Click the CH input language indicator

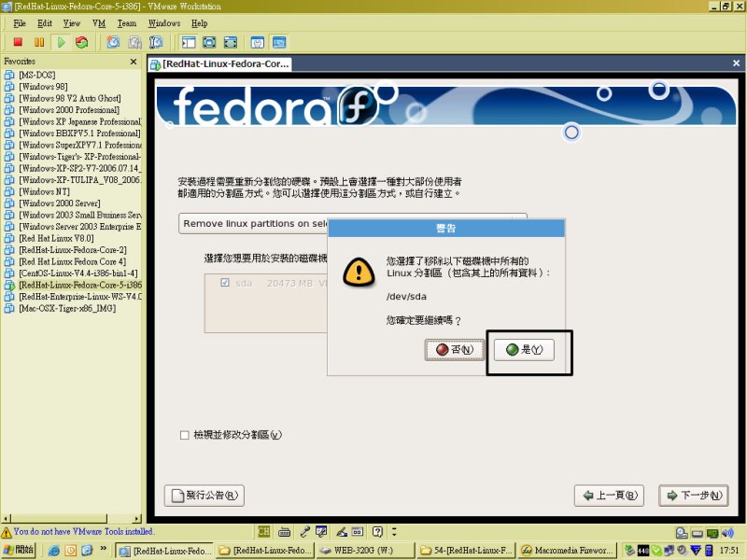263,531
